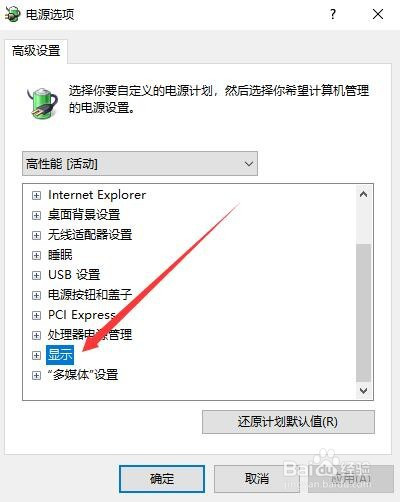This screenshot has height=502, width=400.
Task: Click the 确定 button
Action: 162,479
